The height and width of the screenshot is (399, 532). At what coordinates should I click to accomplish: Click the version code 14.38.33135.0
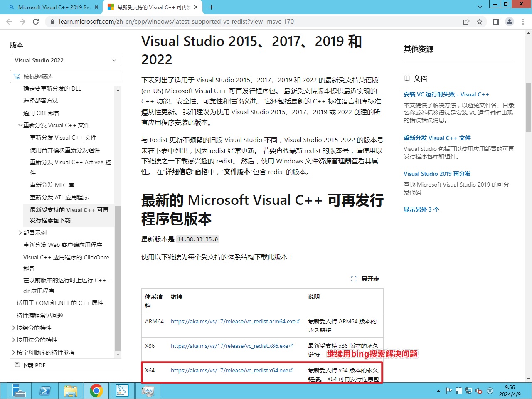[x=197, y=239]
